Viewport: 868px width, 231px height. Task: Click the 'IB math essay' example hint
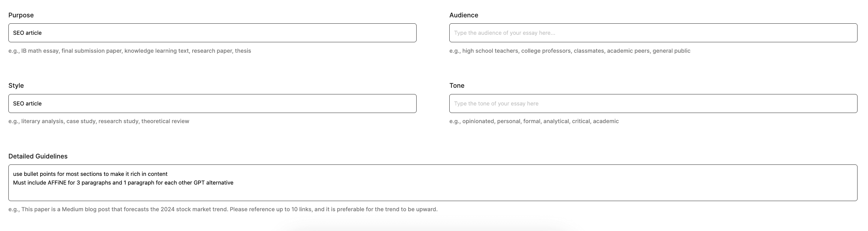coord(40,51)
